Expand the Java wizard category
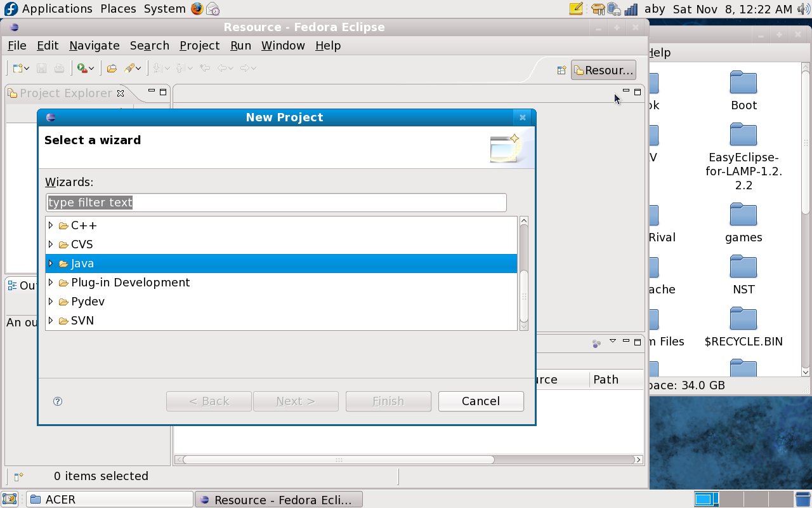 click(x=51, y=264)
